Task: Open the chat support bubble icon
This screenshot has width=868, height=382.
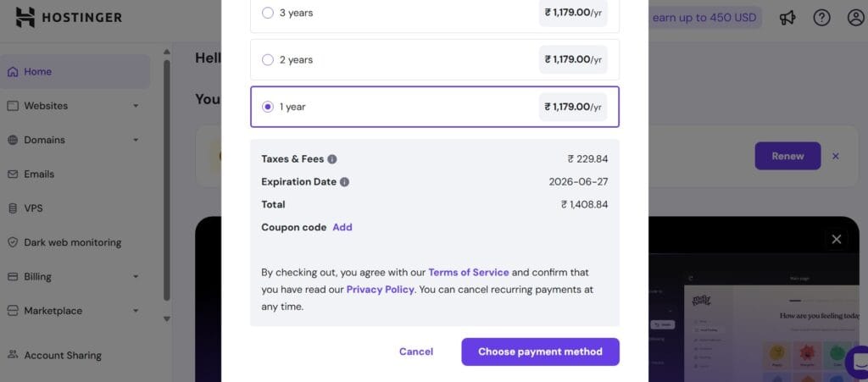Action: (860, 363)
